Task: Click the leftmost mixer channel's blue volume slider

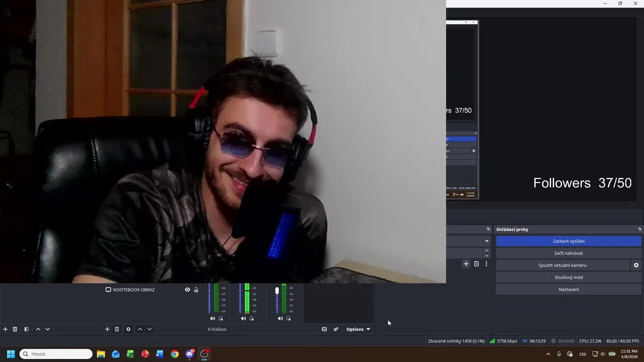Action: click(209, 298)
